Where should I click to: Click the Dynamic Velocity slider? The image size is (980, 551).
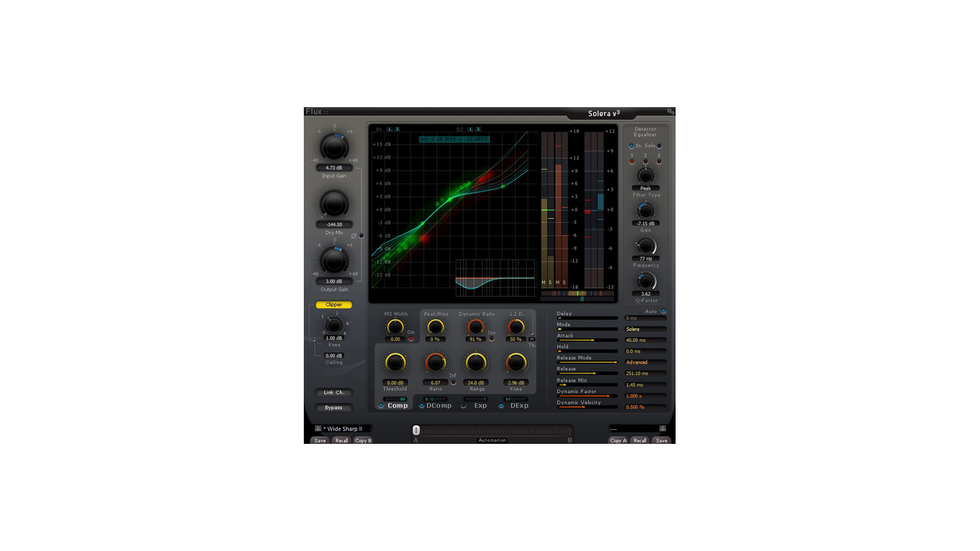587,407
